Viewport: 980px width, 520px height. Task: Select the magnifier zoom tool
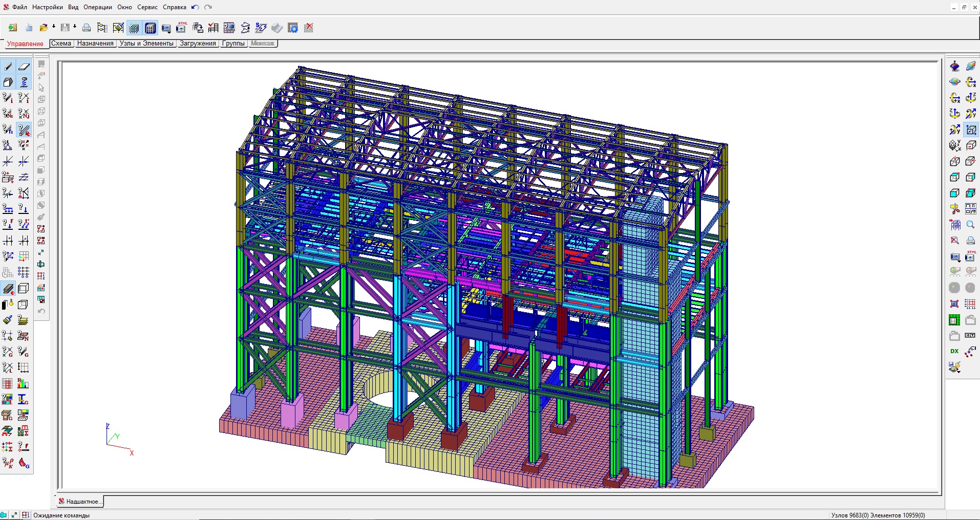[970, 225]
